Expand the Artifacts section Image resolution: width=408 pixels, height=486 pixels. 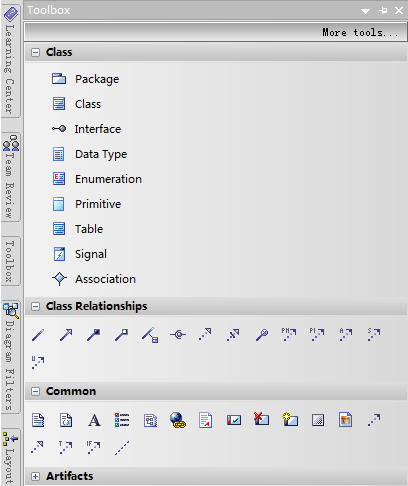[x=35, y=476]
